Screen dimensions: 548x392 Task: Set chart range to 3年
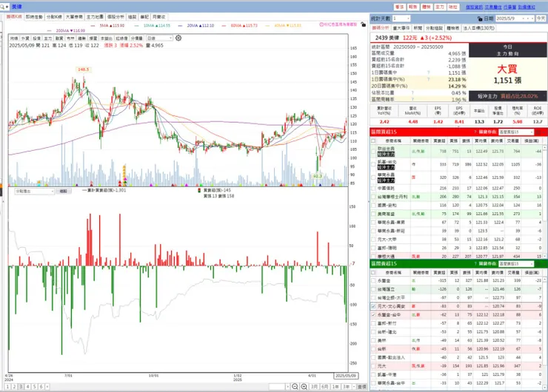[x=347, y=386]
